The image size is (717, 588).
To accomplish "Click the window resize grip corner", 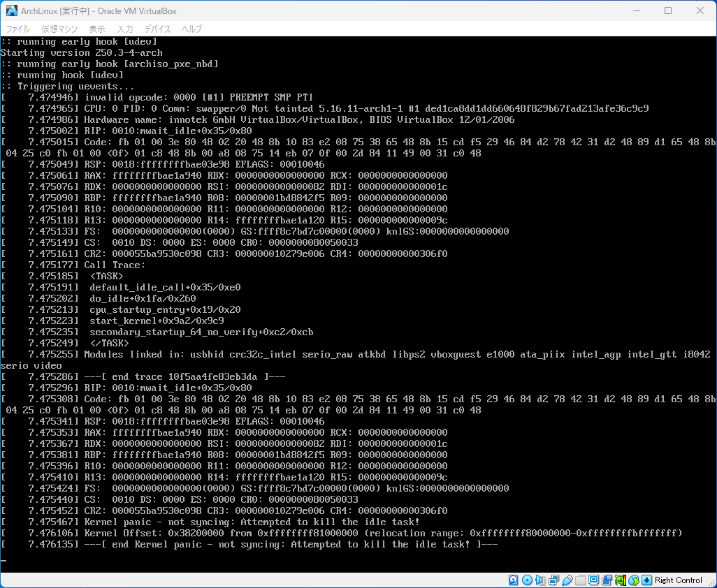I will click(x=712, y=583).
